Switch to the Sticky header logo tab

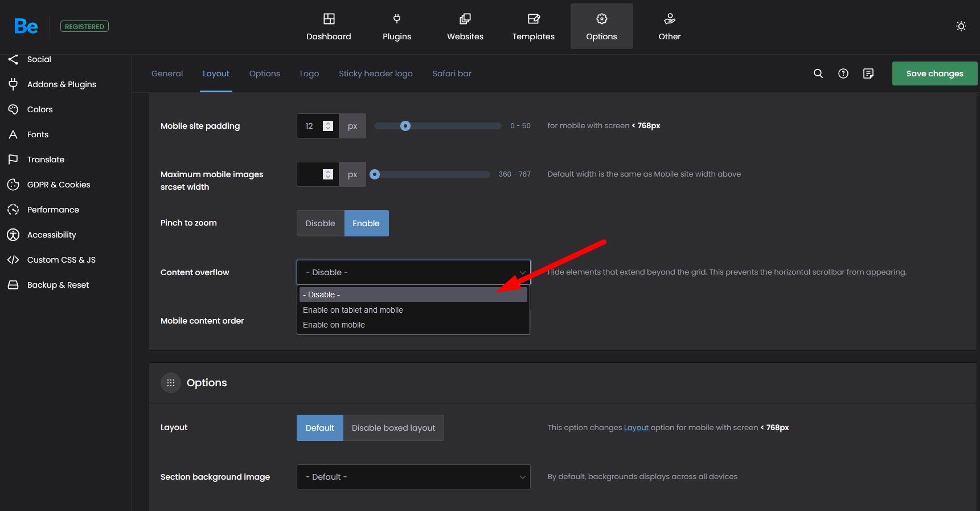pos(376,73)
